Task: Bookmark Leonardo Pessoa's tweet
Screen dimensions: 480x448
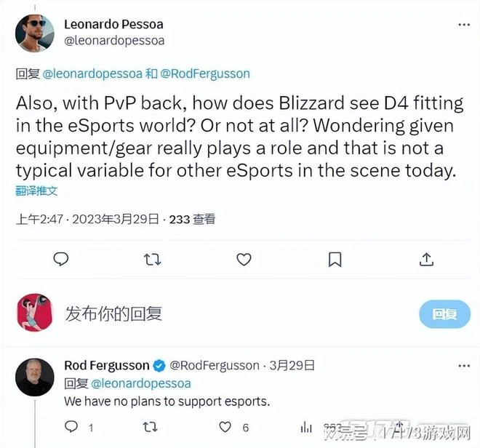Action: click(x=335, y=260)
